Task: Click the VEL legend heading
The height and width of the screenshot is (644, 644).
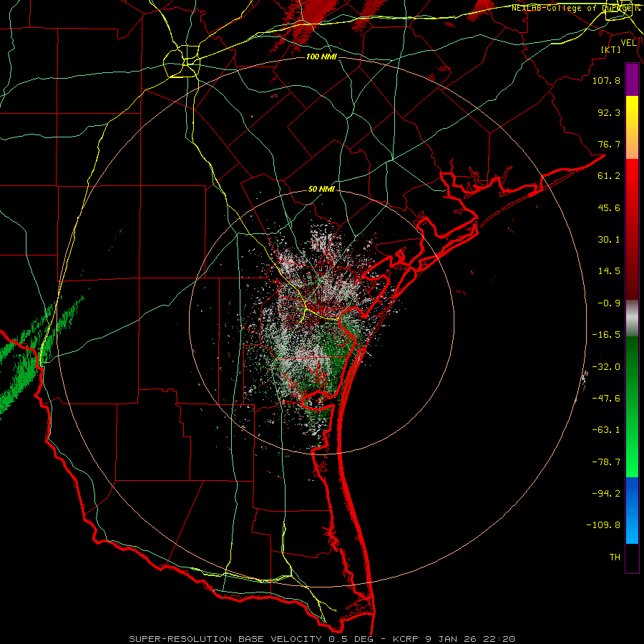Action: 629,43
